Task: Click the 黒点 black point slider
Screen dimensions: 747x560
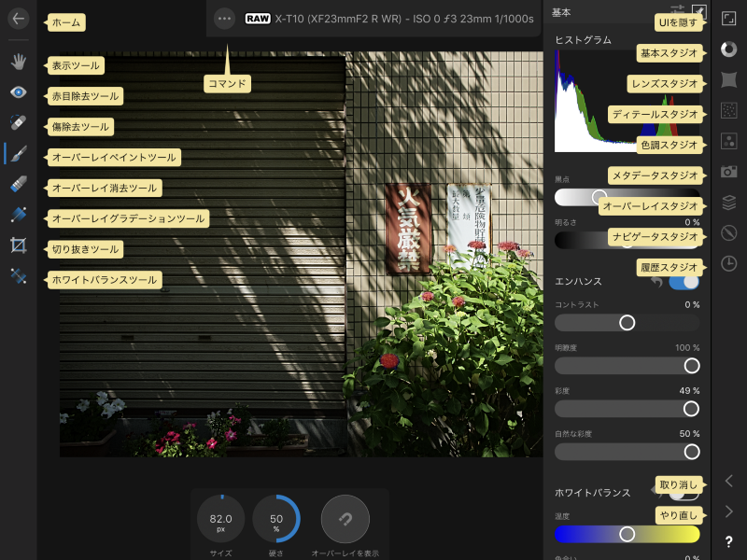Action: [x=627, y=197]
